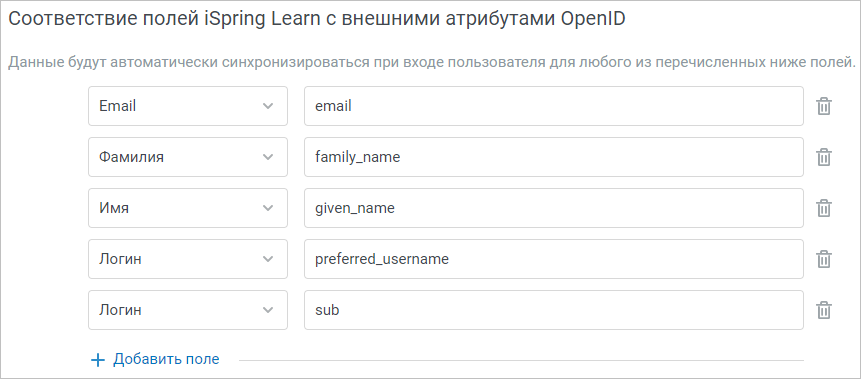Open Логин dropdown beside preferred_username
Image resolution: width=861 pixels, height=379 pixels.
pos(188,259)
